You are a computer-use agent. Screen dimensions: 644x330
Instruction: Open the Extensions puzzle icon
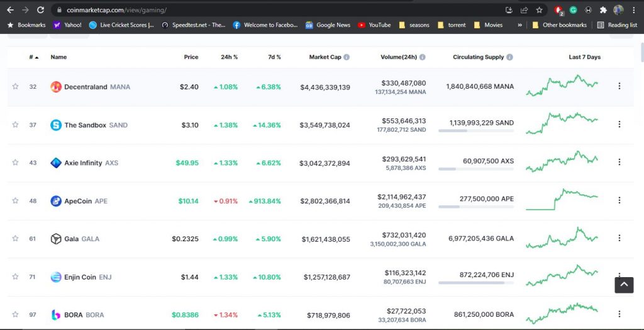pos(603,10)
